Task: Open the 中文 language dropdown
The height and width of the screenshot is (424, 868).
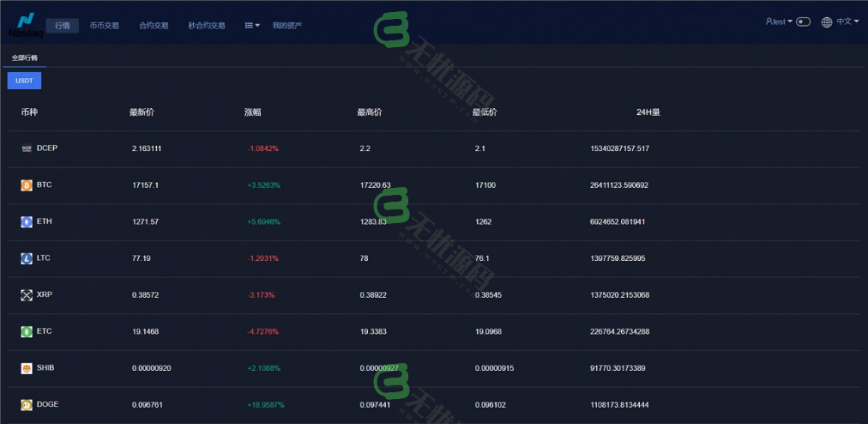Action: tap(840, 21)
